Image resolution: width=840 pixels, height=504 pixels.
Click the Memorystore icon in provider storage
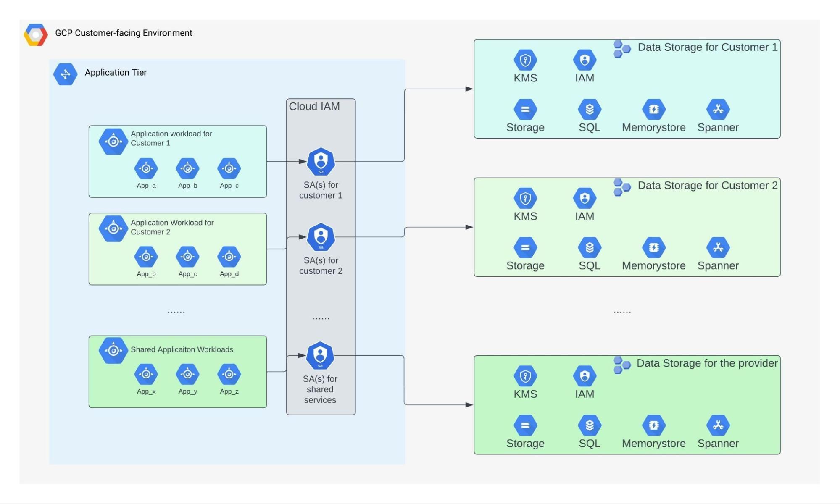[653, 425]
